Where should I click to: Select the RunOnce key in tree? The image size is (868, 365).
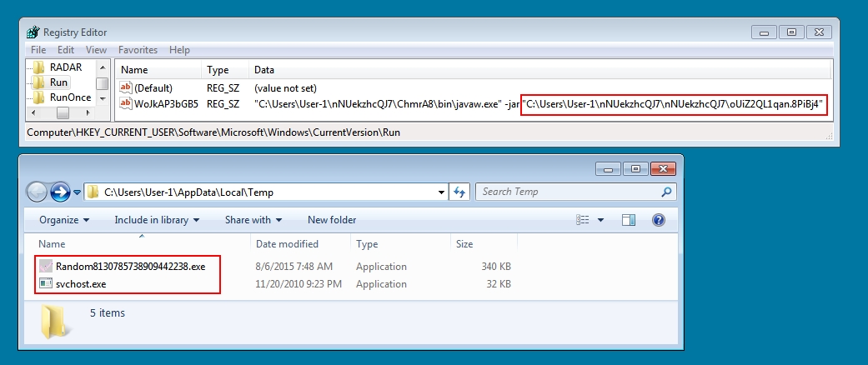70,97
